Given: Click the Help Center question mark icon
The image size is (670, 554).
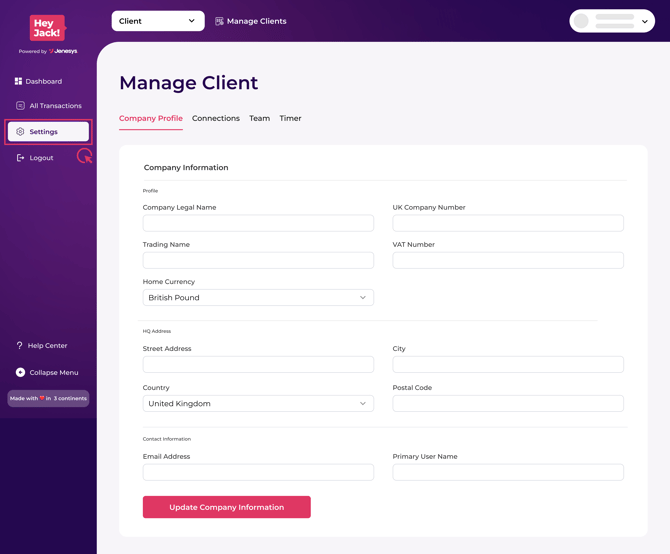Looking at the screenshot, I should pyautogui.click(x=19, y=345).
